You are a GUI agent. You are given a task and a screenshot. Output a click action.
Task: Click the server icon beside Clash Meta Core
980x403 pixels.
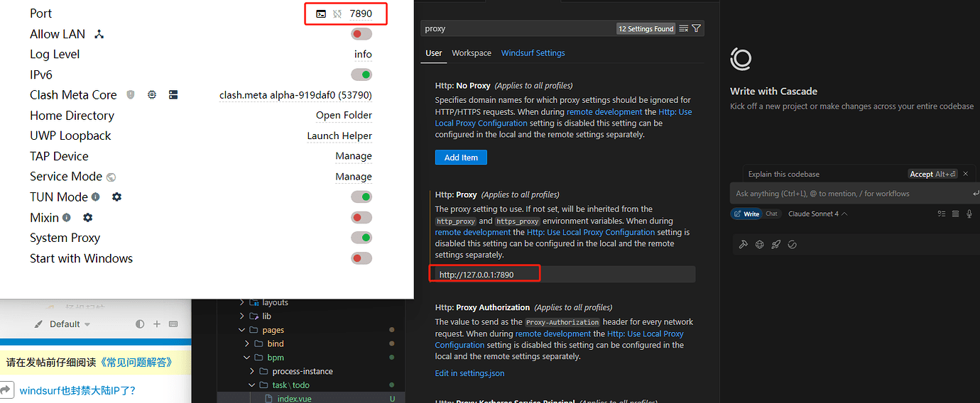(173, 94)
